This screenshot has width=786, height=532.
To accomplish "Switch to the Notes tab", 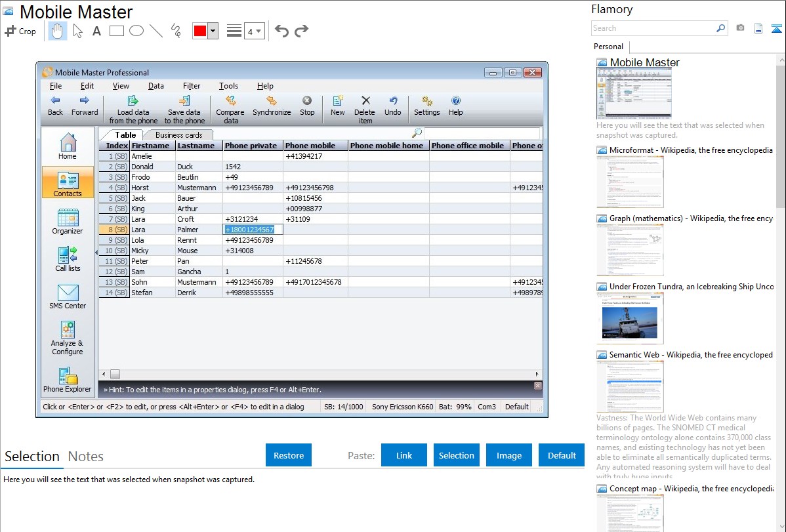I will point(86,457).
